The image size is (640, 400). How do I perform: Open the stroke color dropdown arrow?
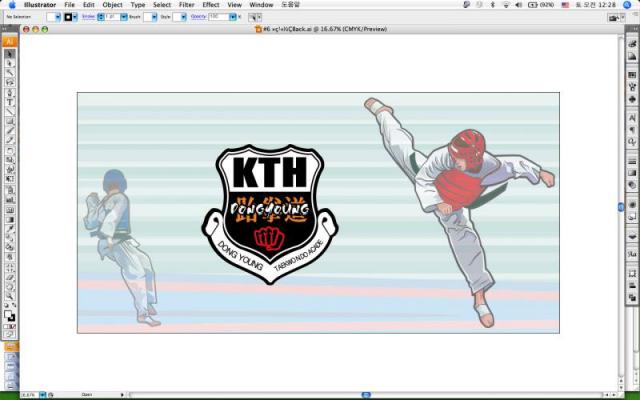(x=75, y=17)
